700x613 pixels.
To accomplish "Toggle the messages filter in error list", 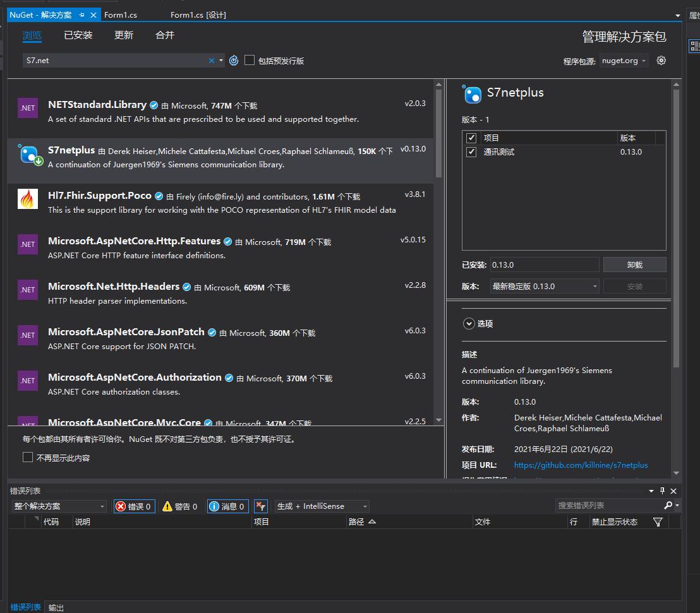I will tap(227, 506).
